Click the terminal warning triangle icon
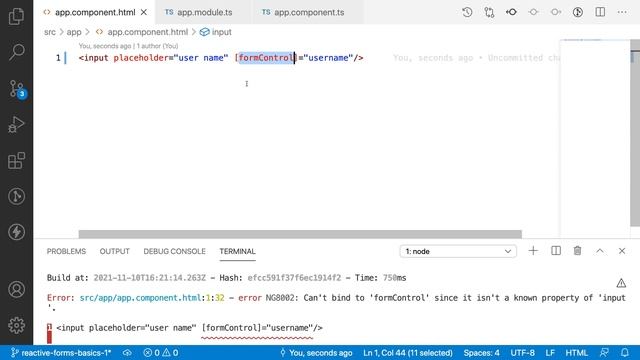This screenshot has width=640, height=360. [x=621, y=283]
